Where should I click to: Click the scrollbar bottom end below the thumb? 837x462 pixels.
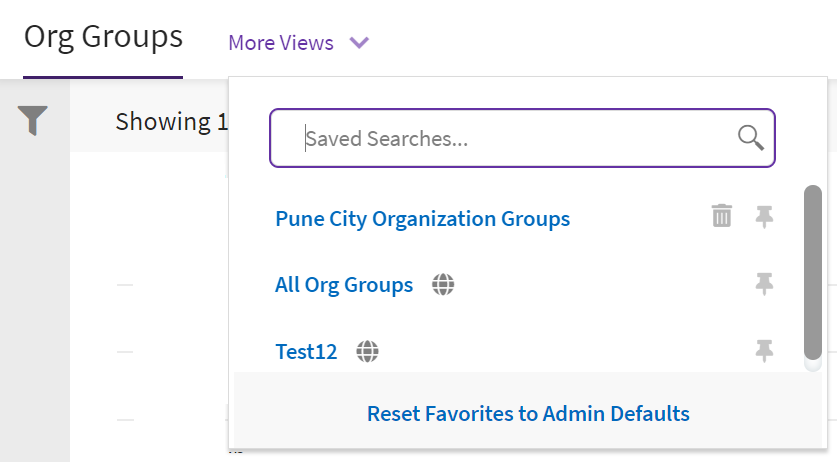[813, 364]
